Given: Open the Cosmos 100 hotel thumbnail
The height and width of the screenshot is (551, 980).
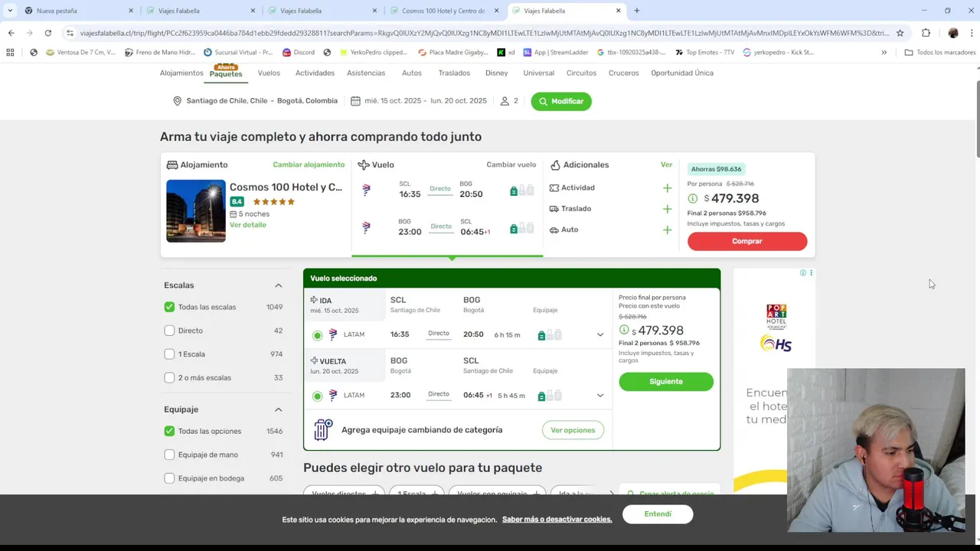Looking at the screenshot, I should [x=196, y=210].
